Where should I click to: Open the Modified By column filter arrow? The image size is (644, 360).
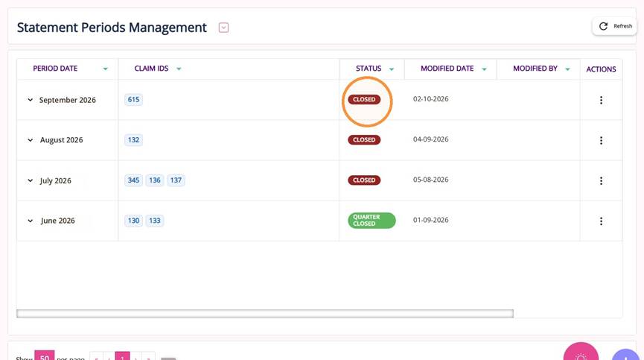(567, 69)
